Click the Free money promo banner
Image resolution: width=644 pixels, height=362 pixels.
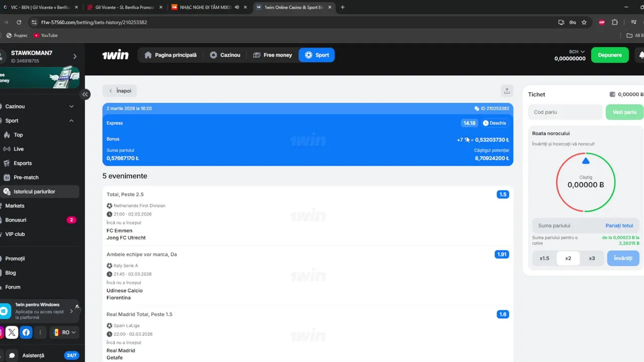coord(40,77)
